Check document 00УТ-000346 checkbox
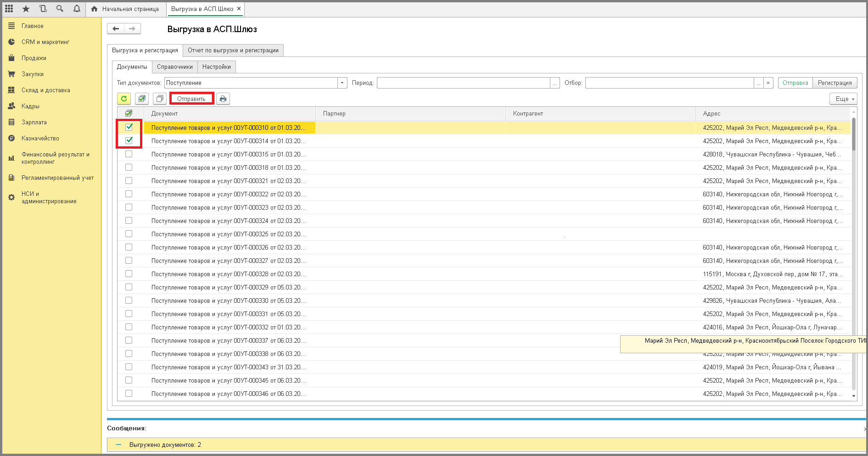868x456 pixels. point(129,394)
